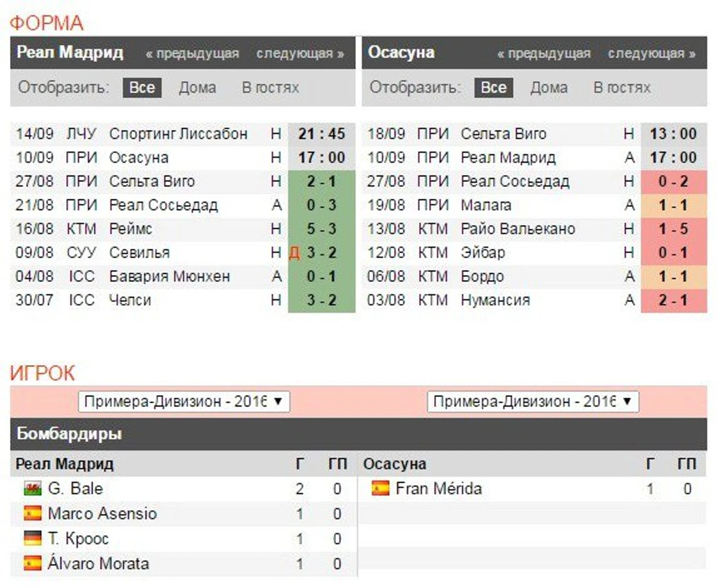Viewport: 717px width, 588px height.
Task: Go to предыдущая page for Осасуна
Action: 544,53
